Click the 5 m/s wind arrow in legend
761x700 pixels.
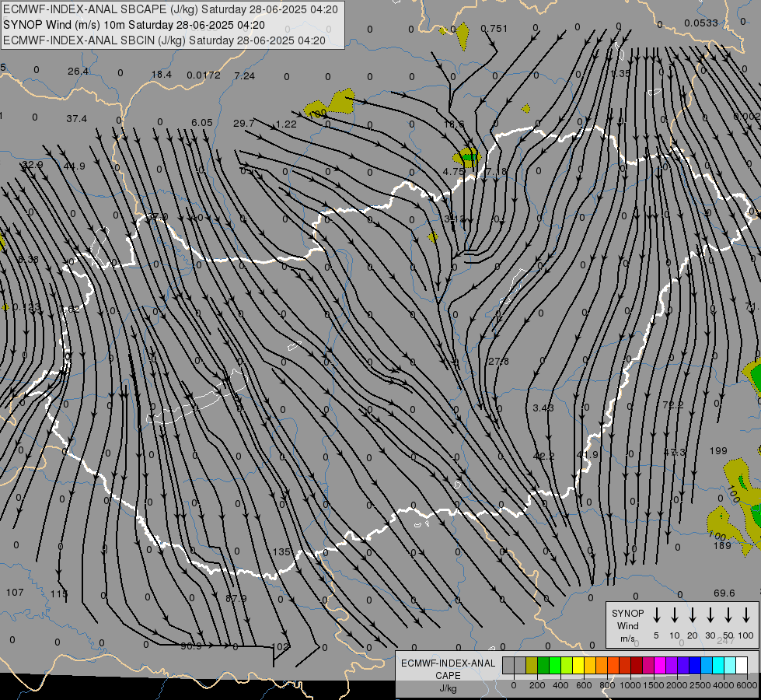[656, 614]
